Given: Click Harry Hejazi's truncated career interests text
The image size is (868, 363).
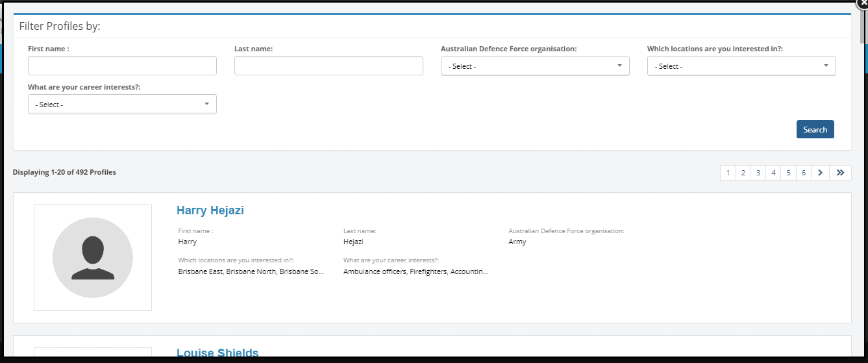Looking at the screenshot, I should pos(415,272).
